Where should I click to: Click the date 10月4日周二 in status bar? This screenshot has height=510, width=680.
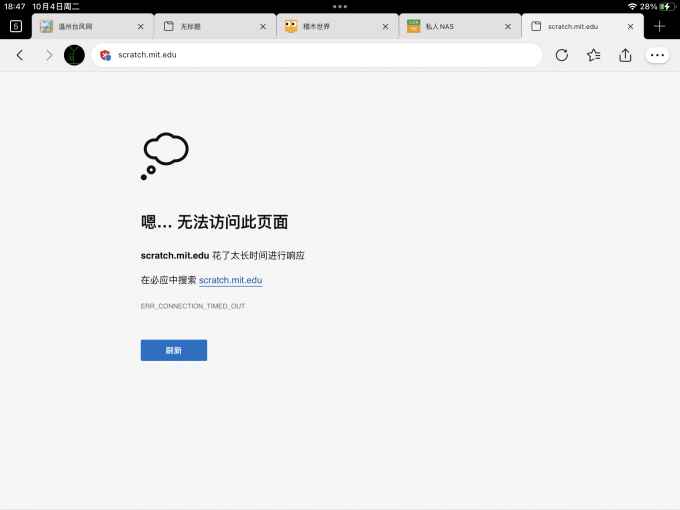tap(56, 7)
